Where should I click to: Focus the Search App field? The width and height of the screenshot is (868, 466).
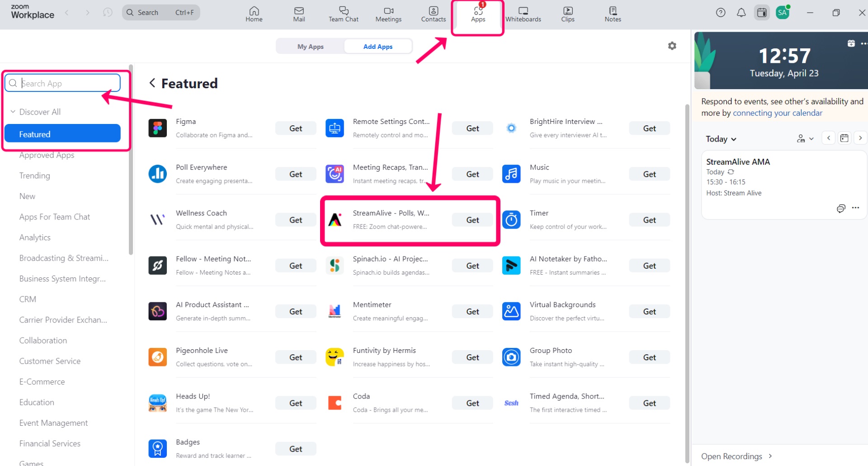tap(62, 83)
